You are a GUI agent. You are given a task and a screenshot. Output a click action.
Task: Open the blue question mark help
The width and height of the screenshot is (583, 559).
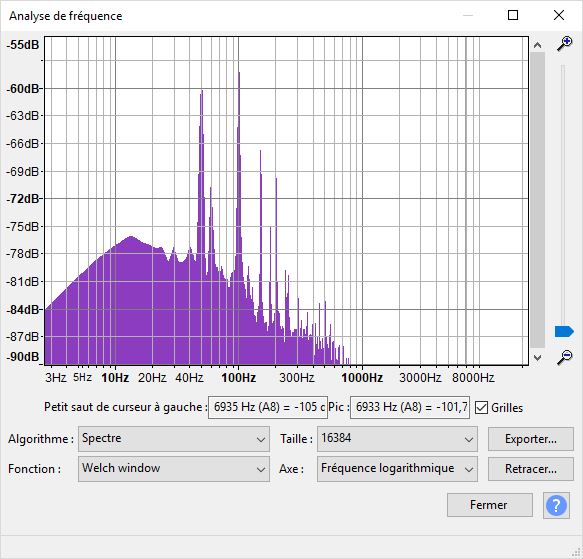556,505
